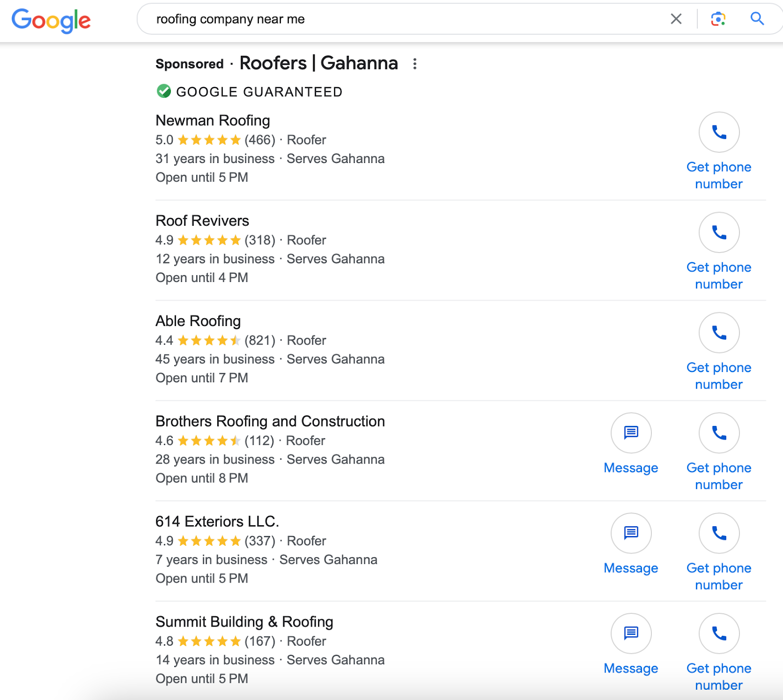Click phone icon for Summit Building & Roofing
Image resolution: width=783 pixels, height=700 pixels.
pyautogui.click(x=719, y=633)
